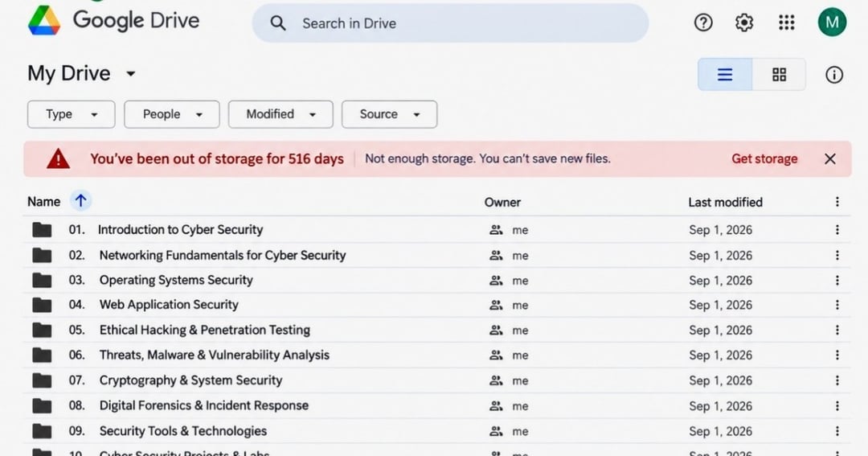Viewport: 868px width, 456px height.
Task: Open folder Operating Systems Security
Action: click(176, 280)
